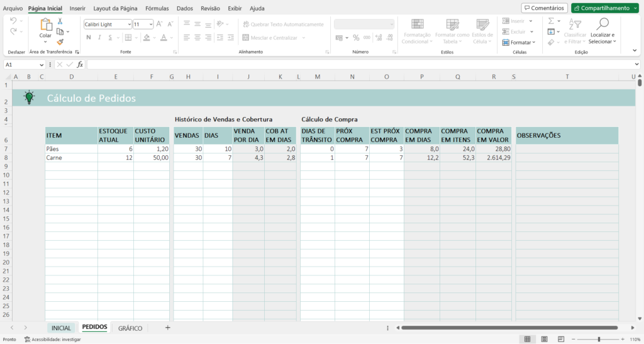The height and width of the screenshot is (344, 644).
Task: Click the decrease decimal places icon
Action: (389, 38)
